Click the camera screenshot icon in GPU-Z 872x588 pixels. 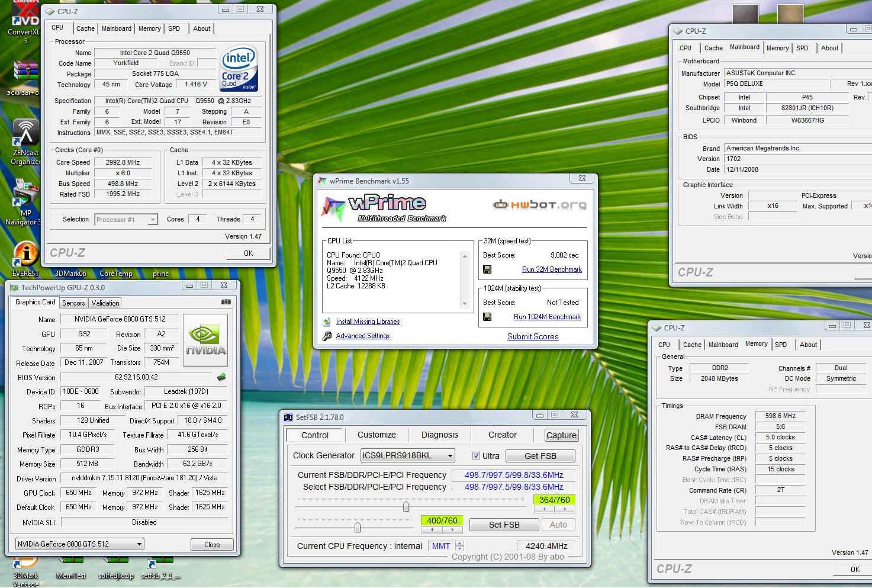(226, 302)
